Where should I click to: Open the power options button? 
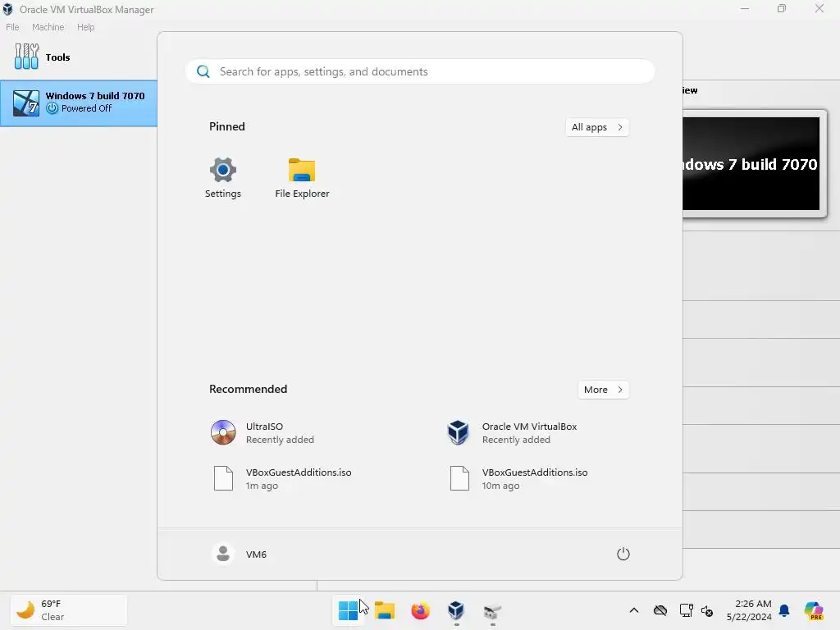click(623, 554)
